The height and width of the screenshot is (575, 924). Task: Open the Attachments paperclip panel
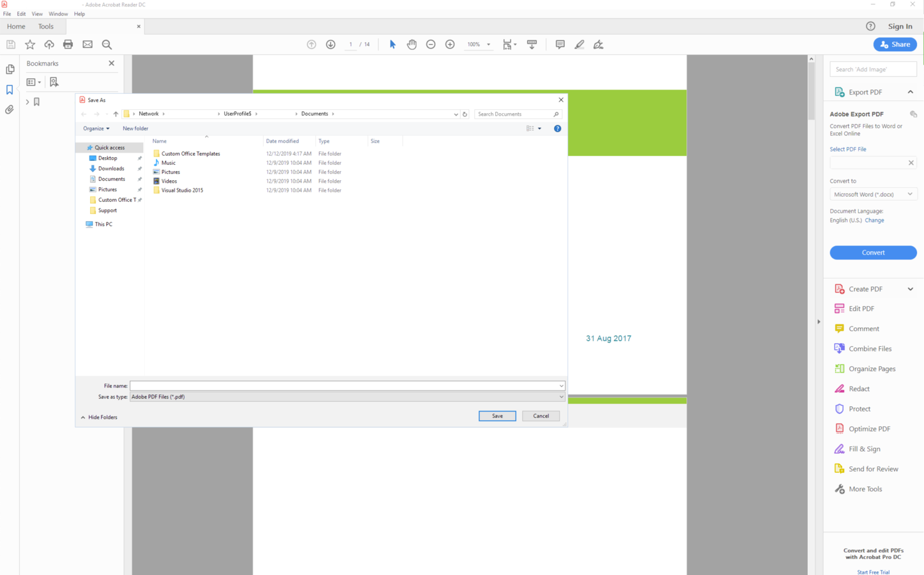(10, 110)
